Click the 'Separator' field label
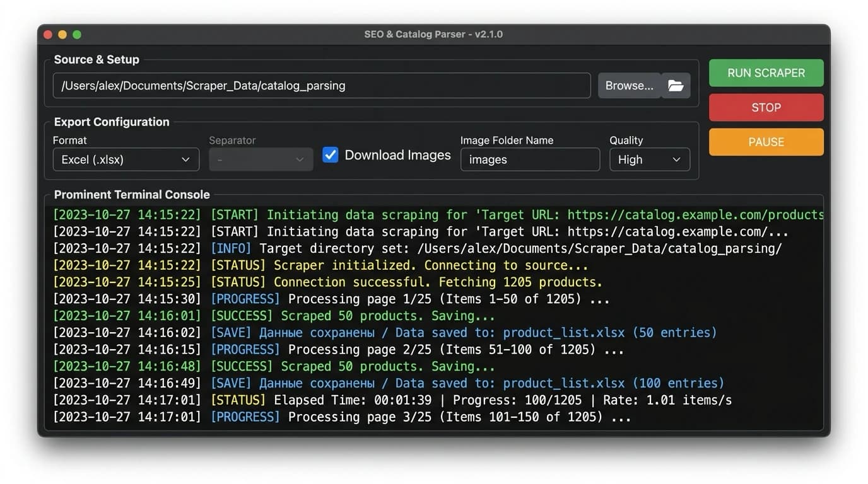The height and width of the screenshot is (484, 868). pos(232,141)
